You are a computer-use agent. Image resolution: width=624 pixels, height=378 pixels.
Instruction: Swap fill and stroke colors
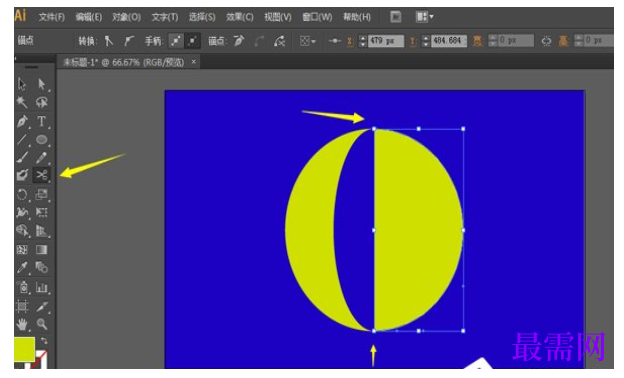pyautogui.click(x=44, y=341)
